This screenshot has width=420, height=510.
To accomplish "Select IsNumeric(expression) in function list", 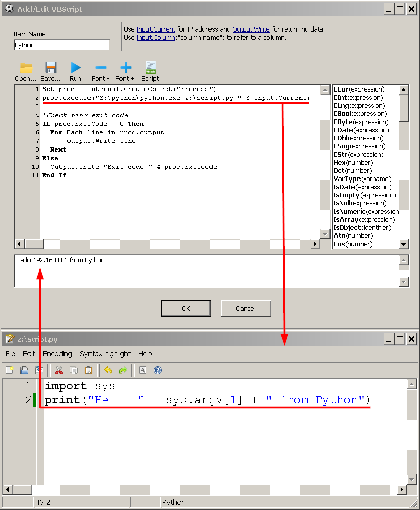I will [366, 211].
